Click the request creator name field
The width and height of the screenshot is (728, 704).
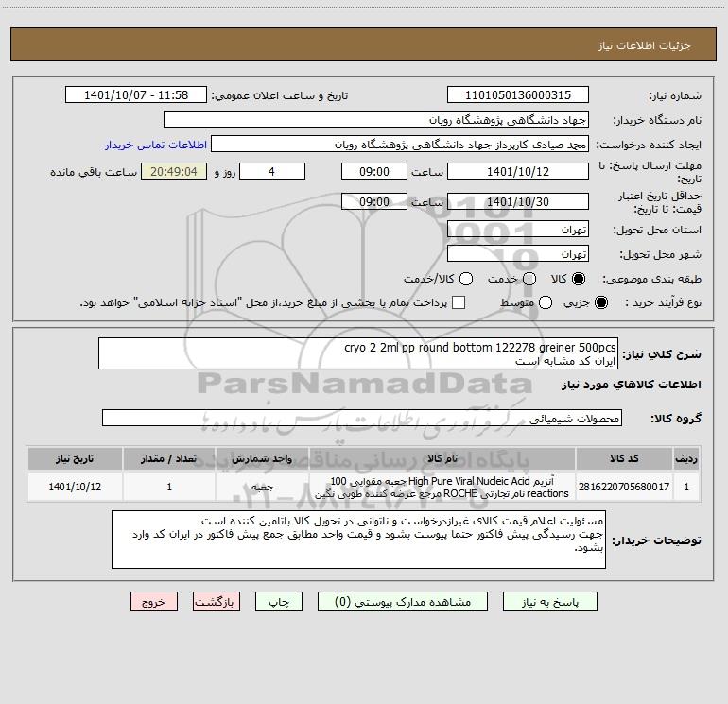point(400,145)
